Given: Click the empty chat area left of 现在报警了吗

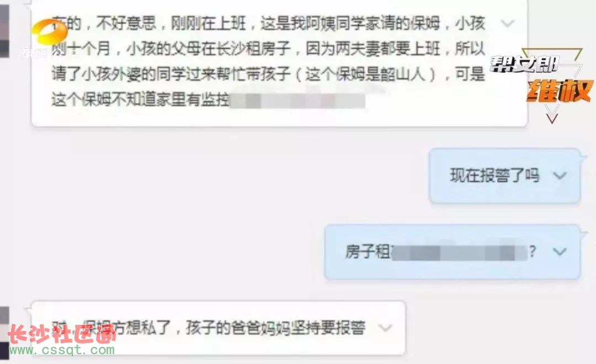Looking at the screenshot, I should click(228, 175).
